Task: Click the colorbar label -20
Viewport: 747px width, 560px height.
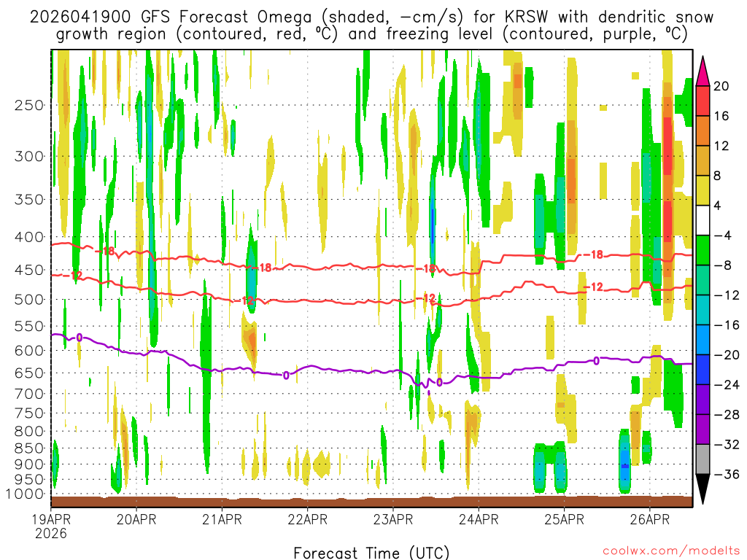Action: [x=726, y=355]
